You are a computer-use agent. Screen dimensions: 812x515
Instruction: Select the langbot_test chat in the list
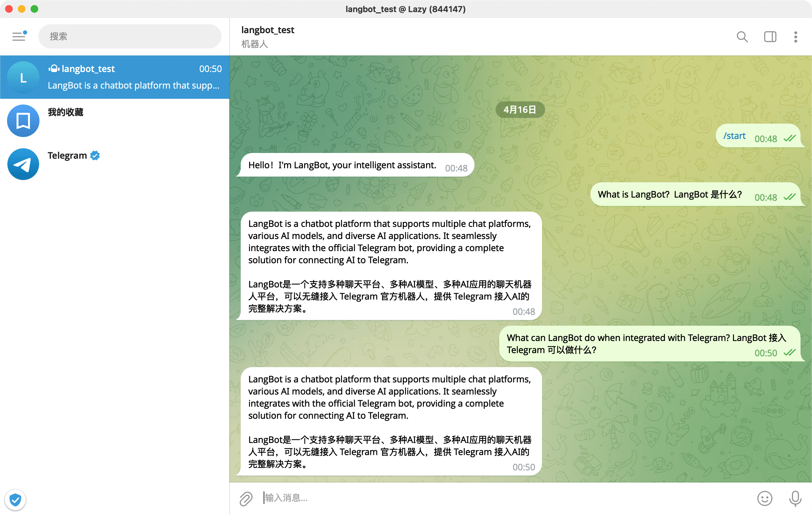click(x=115, y=77)
